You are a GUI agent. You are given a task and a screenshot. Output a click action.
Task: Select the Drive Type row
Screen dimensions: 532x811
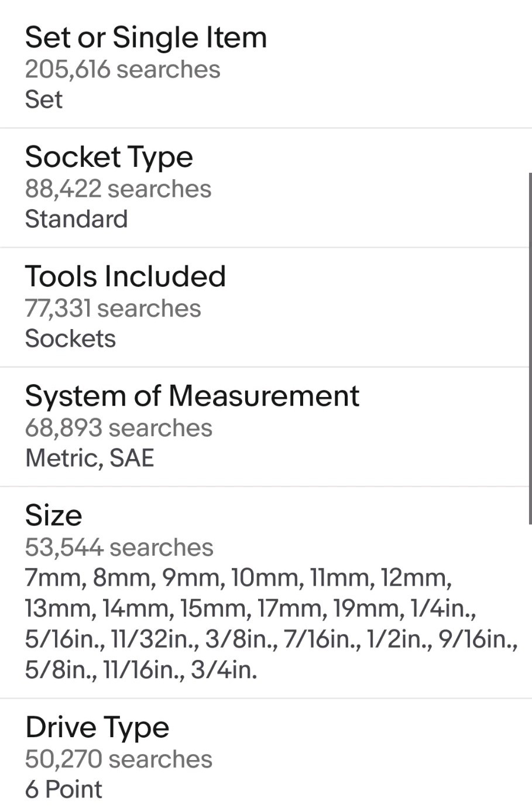[266, 755]
